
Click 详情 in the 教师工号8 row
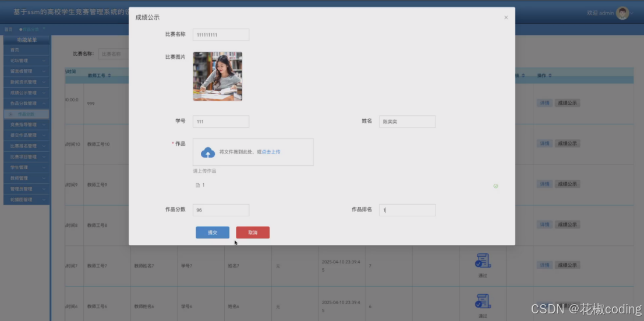[544, 224]
